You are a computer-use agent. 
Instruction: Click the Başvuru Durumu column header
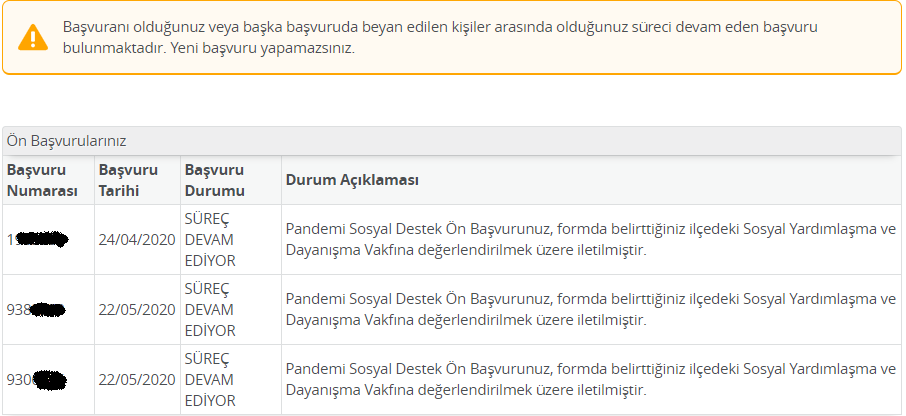pos(215,180)
